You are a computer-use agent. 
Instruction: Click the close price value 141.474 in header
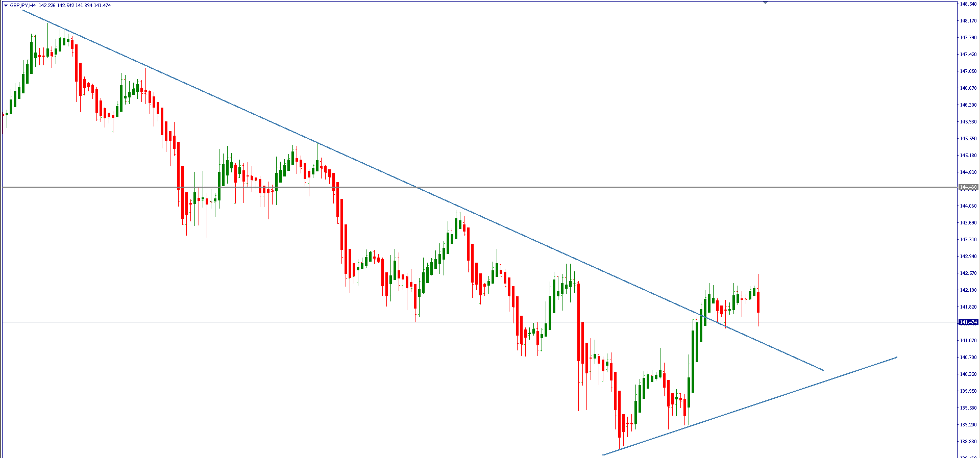pos(102,6)
